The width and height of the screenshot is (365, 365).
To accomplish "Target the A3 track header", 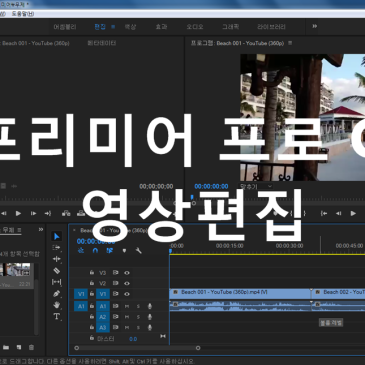I will point(103,327).
